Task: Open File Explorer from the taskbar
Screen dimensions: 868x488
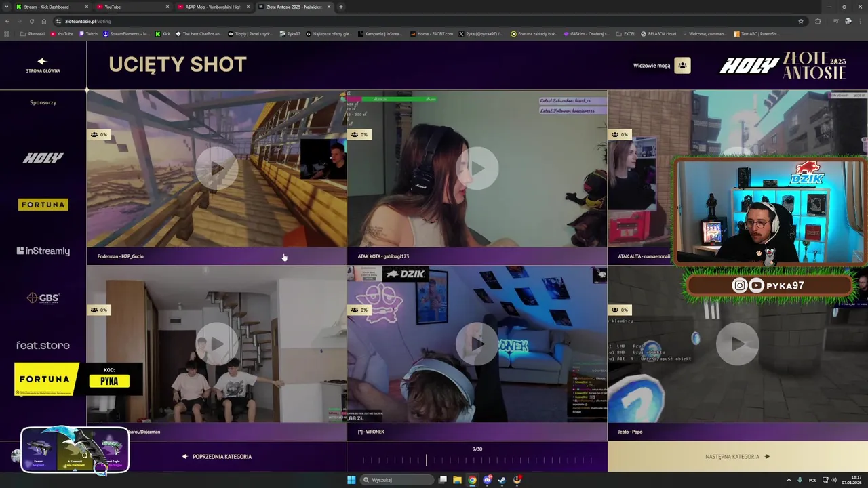Action: click(x=457, y=480)
